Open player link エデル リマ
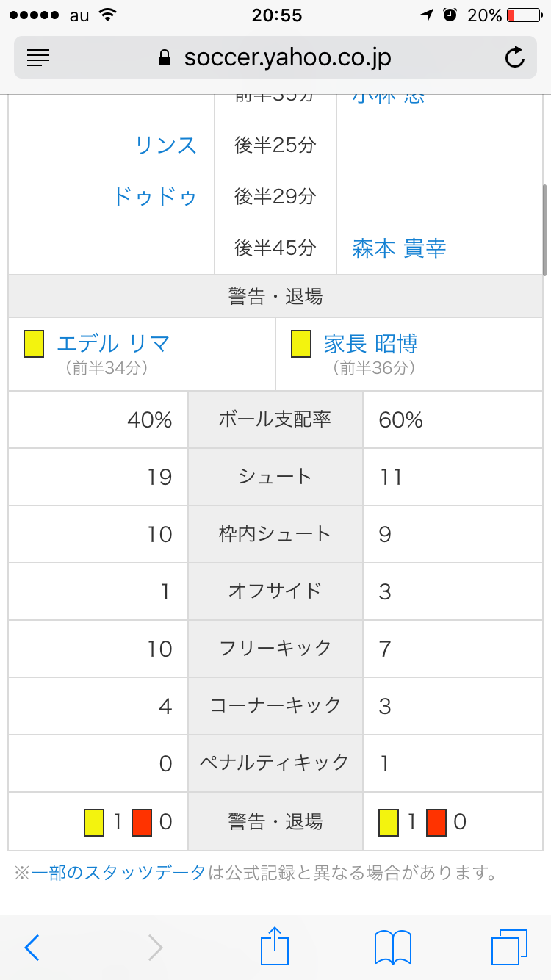 point(113,343)
